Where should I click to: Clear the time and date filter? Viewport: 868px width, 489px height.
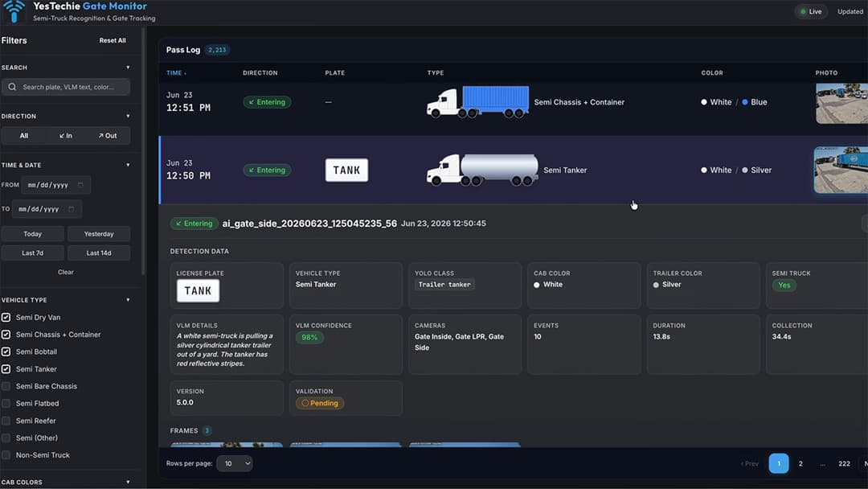[66, 272]
